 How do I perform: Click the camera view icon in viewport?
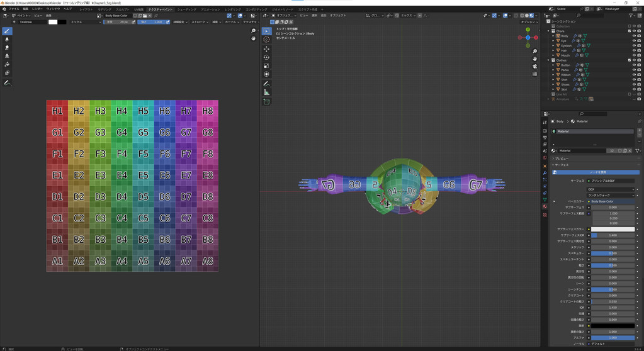[534, 66]
